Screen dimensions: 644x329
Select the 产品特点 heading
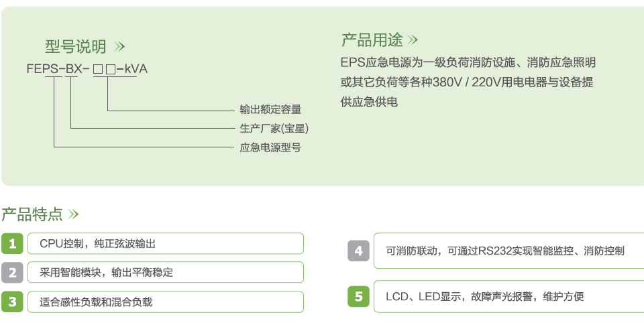[x=32, y=214]
